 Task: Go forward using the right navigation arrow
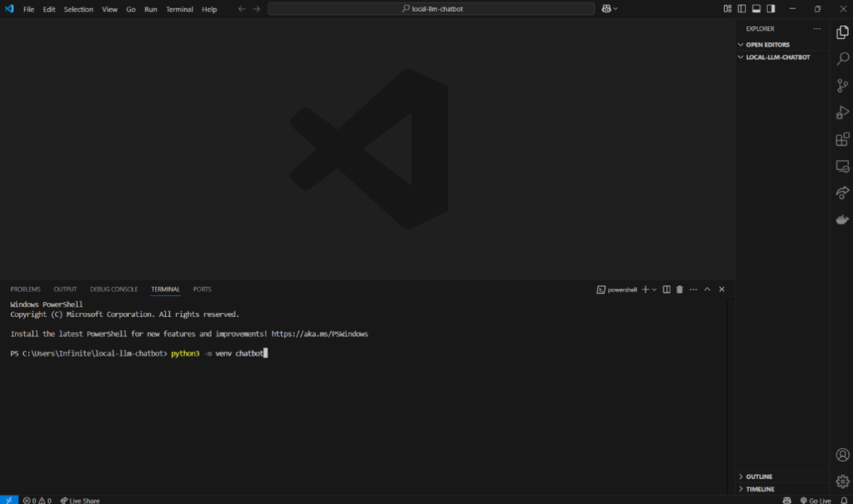point(257,9)
